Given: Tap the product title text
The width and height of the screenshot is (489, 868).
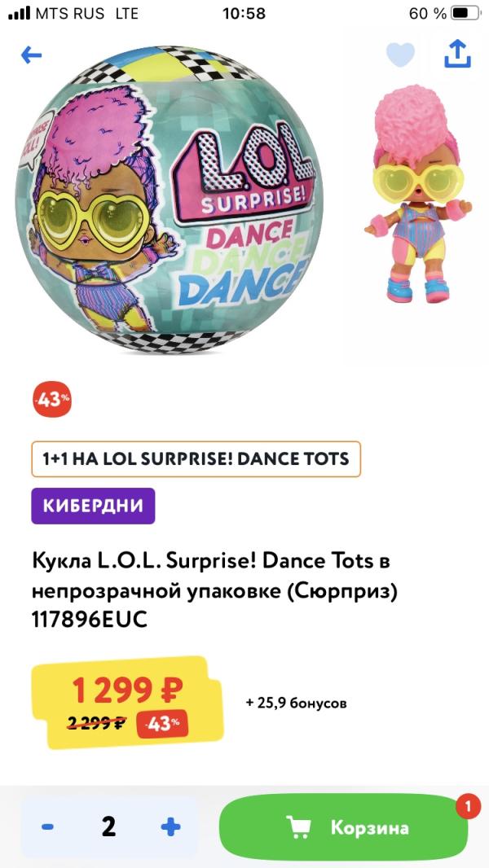Looking at the screenshot, I should pos(215,590).
